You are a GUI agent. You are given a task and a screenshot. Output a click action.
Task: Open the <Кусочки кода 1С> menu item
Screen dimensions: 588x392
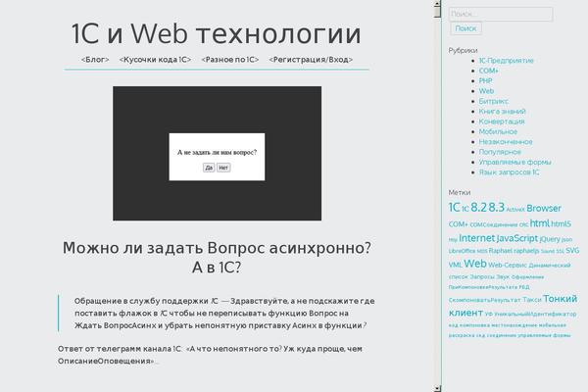(155, 60)
